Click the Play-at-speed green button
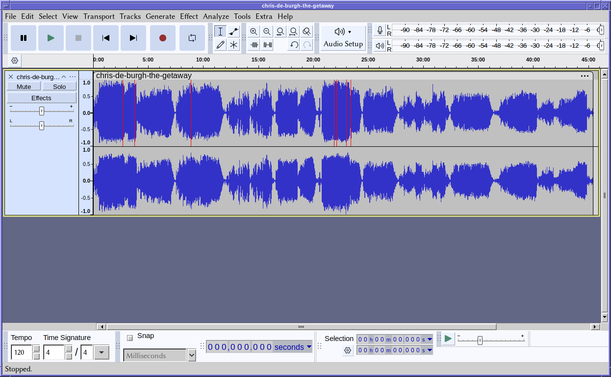The width and height of the screenshot is (611, 377). tap(448, 338)
